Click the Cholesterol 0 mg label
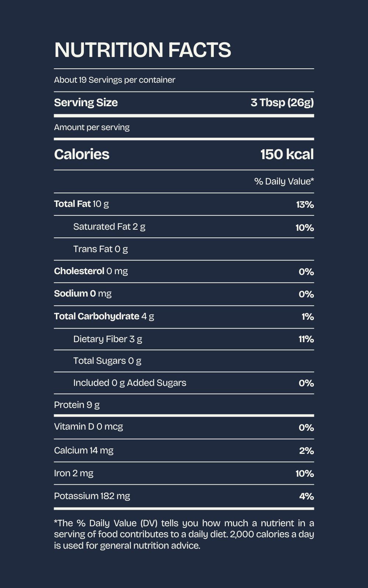The height and width of the screenshot is (588, 368). point(91,271)
